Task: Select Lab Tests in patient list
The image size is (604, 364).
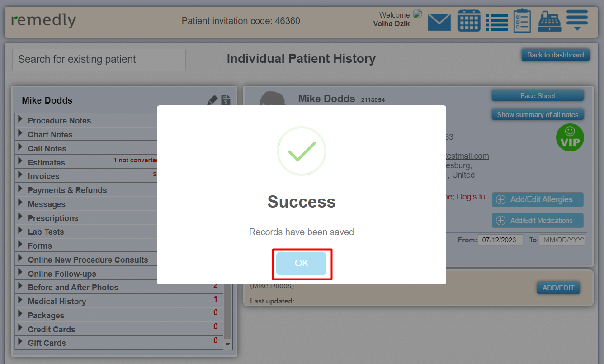Action: 46,232
